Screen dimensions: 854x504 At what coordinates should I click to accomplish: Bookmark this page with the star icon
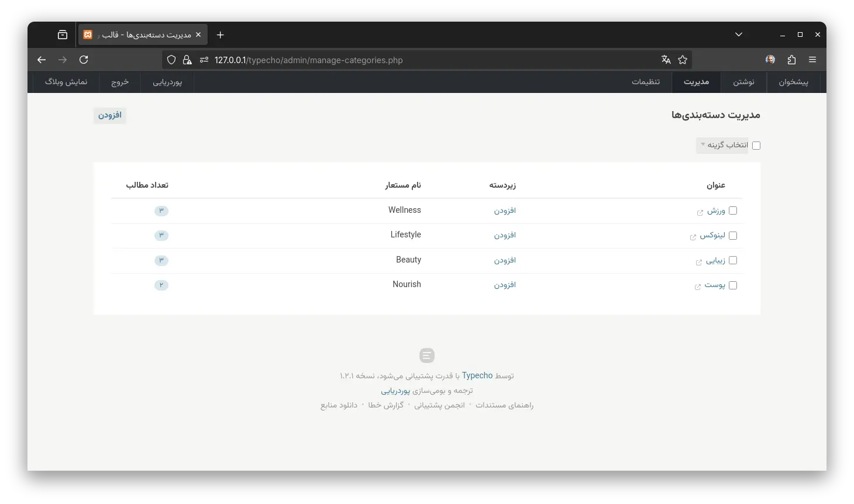click(682, 60)
